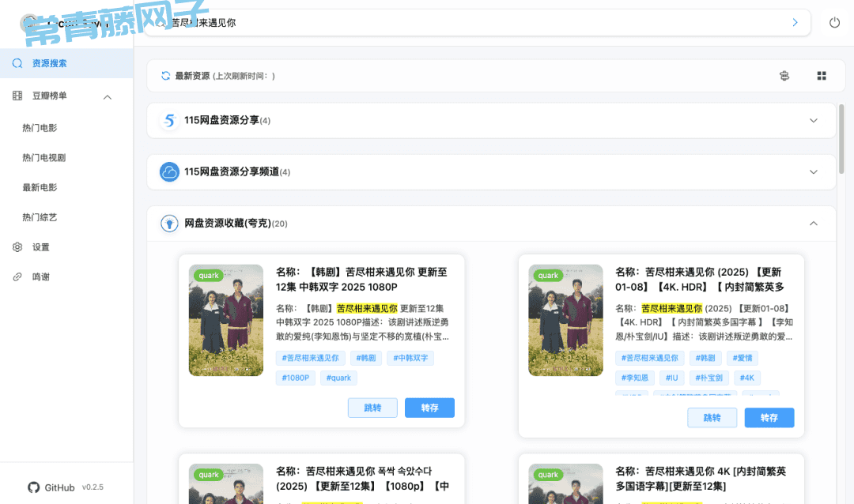This screenshot has height=504, width=854.
Task: Collapse the 网盘资源收藏(夸克) group arrow
Action: (813, 224)
